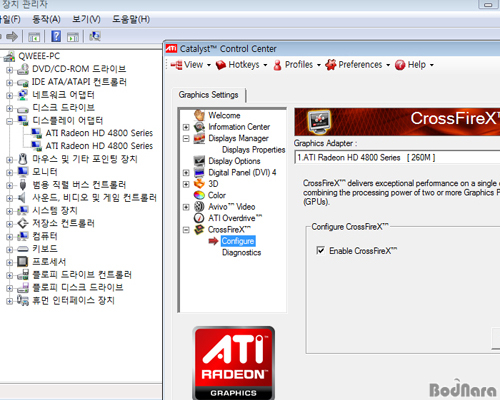500x400 pixels.
Task: Click the Digital Panel monitor icon
Action: click(199, 172)
